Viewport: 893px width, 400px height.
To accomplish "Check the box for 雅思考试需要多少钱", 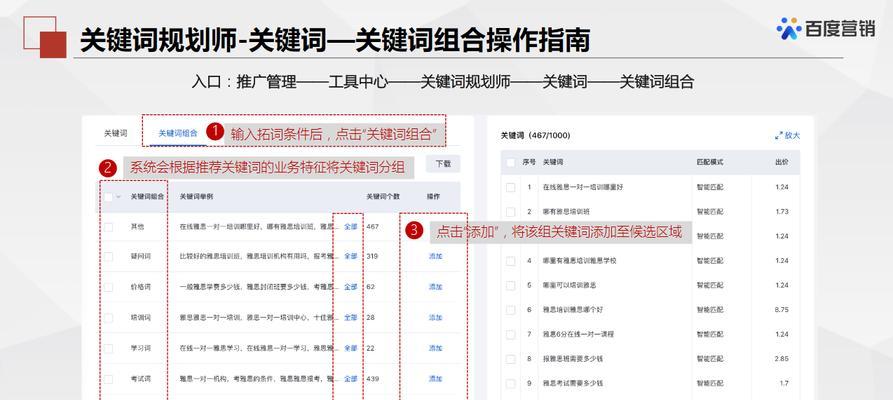I will [511, 383].
